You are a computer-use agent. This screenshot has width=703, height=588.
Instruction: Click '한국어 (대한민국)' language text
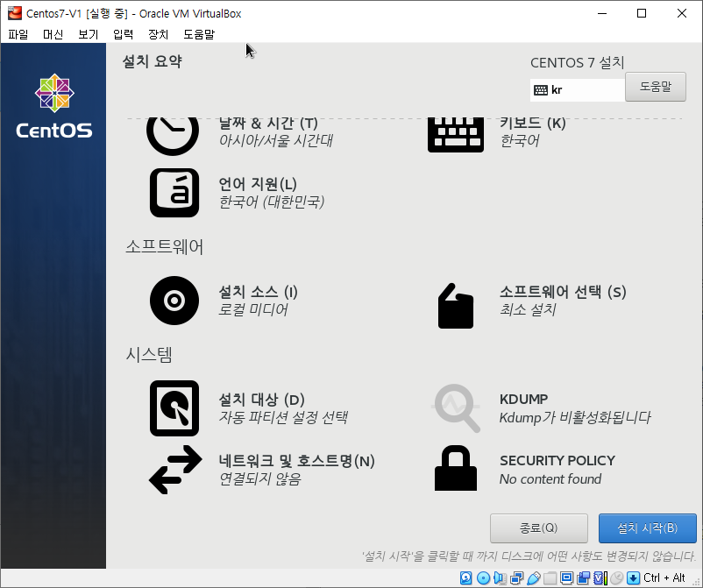coord(271,202)
